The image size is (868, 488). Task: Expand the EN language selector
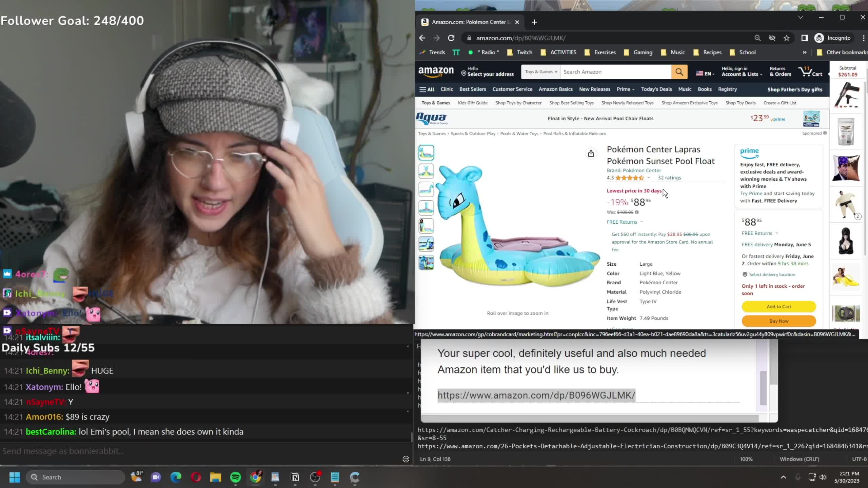705,74
